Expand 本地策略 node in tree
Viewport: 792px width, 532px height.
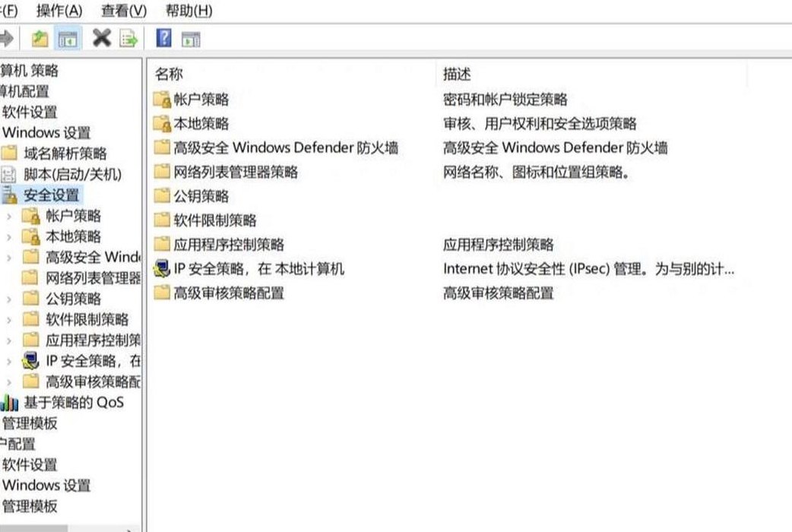coord(8,237)
